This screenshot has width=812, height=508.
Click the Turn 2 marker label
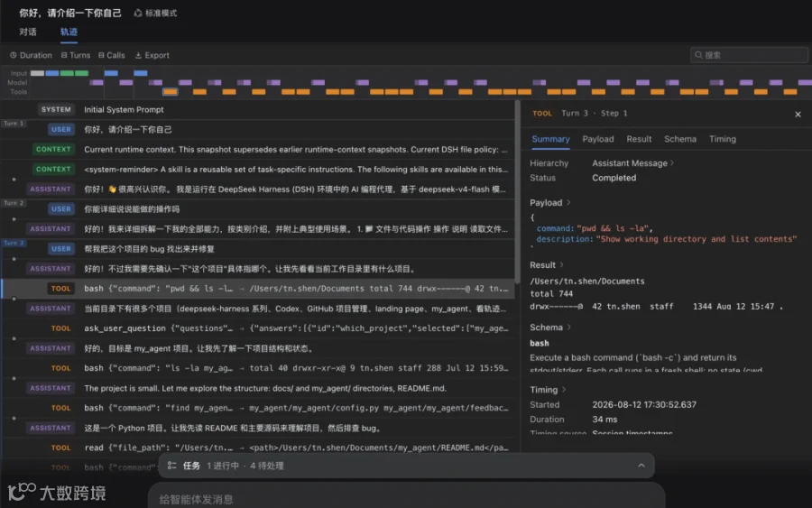tap(14, 203)
